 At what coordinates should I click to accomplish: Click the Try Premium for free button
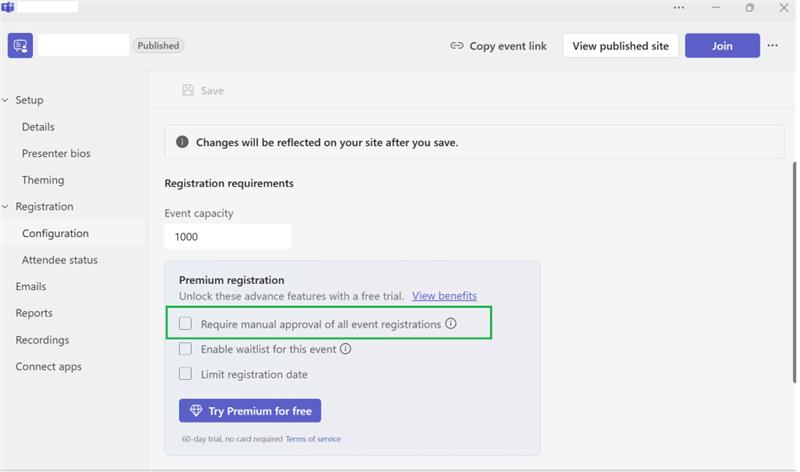(250, 411)
